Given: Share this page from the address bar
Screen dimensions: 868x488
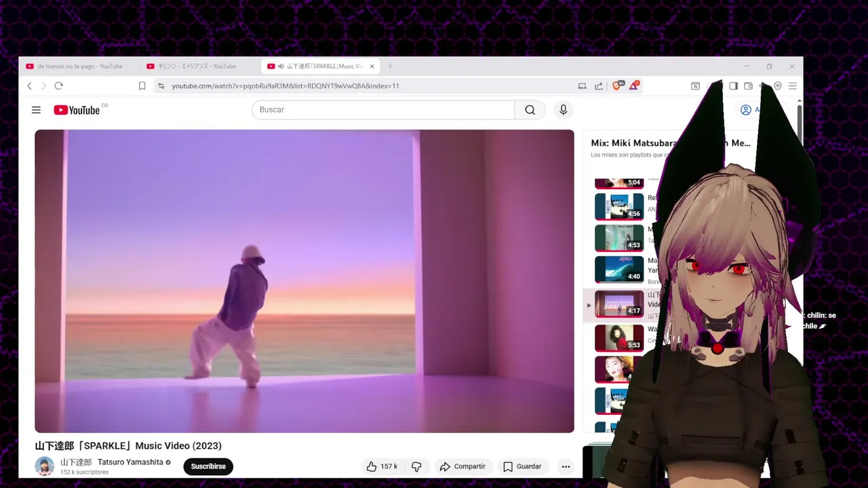Looking at the screenshot, I should click(598, 86).
